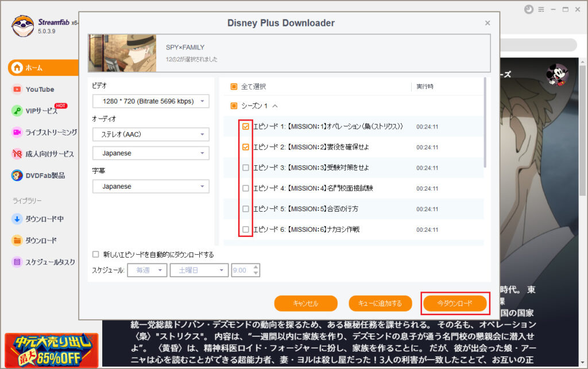This screenshot has width=588, height=369.
Task: Click the Mickey profile avatar
Action: (x=557, y=74)
